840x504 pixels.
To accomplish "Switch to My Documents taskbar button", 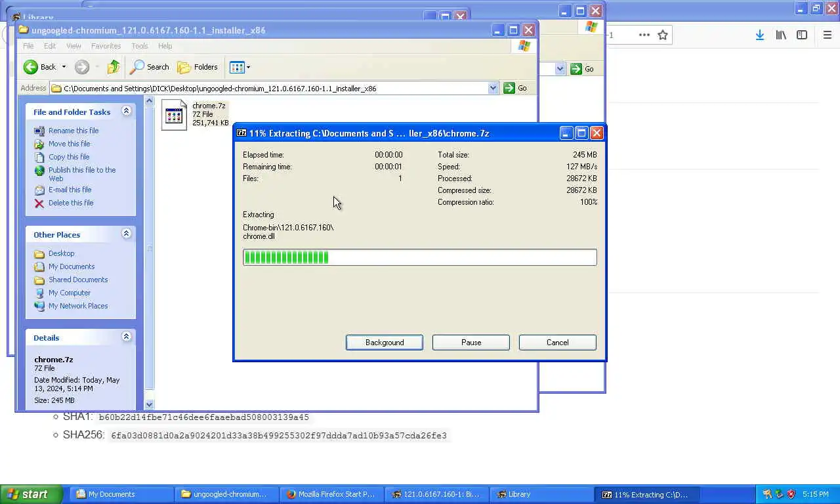I will click(121, 494).
